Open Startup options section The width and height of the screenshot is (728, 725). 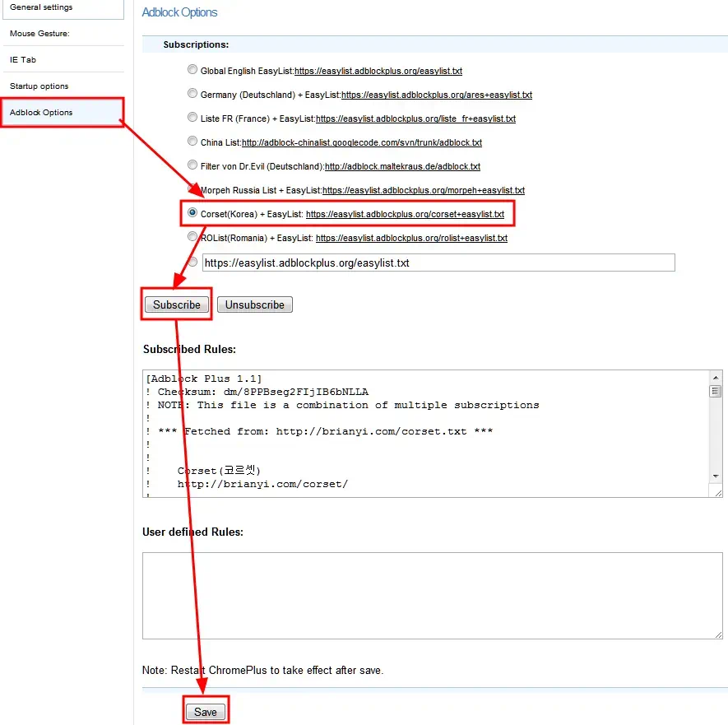[x=39, y=86]
